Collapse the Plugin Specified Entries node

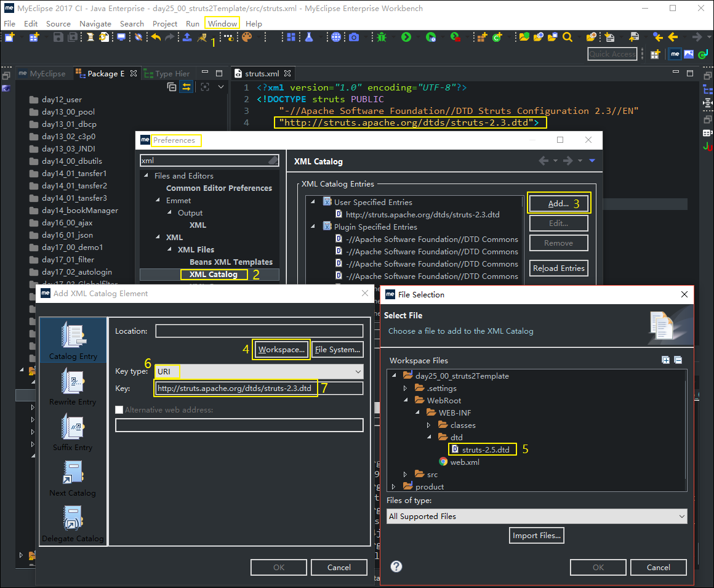[x=313, y=227]
